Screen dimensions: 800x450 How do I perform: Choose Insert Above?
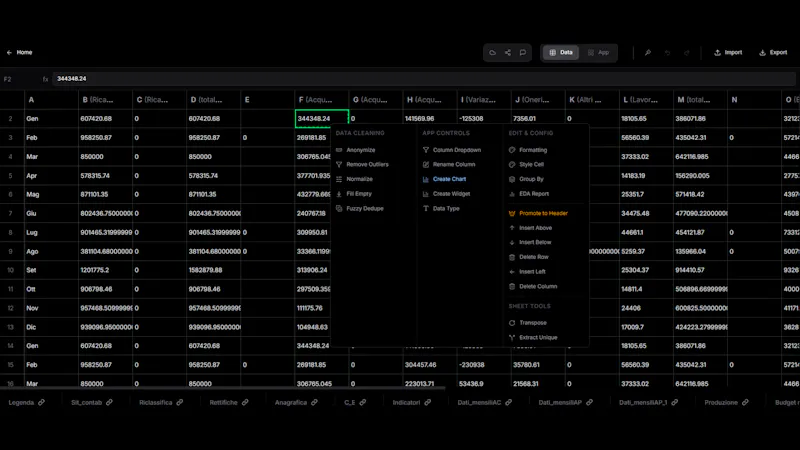pos(535,228)
